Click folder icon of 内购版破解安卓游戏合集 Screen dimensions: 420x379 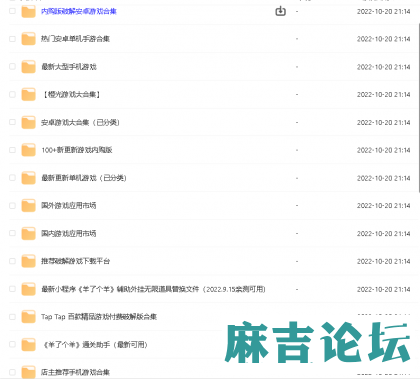(x=28, y=11)
